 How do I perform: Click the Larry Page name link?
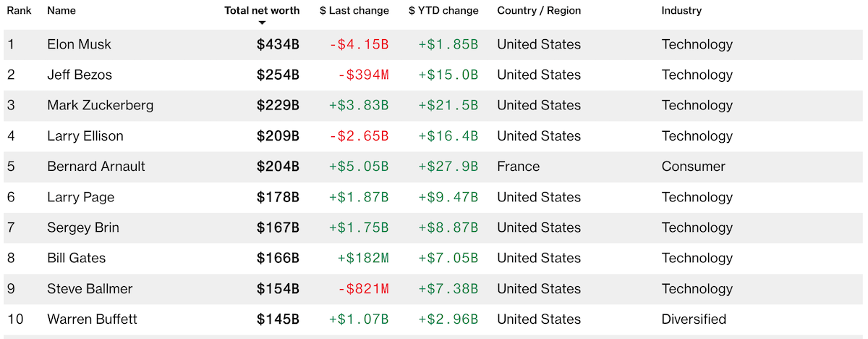[80, 197]
